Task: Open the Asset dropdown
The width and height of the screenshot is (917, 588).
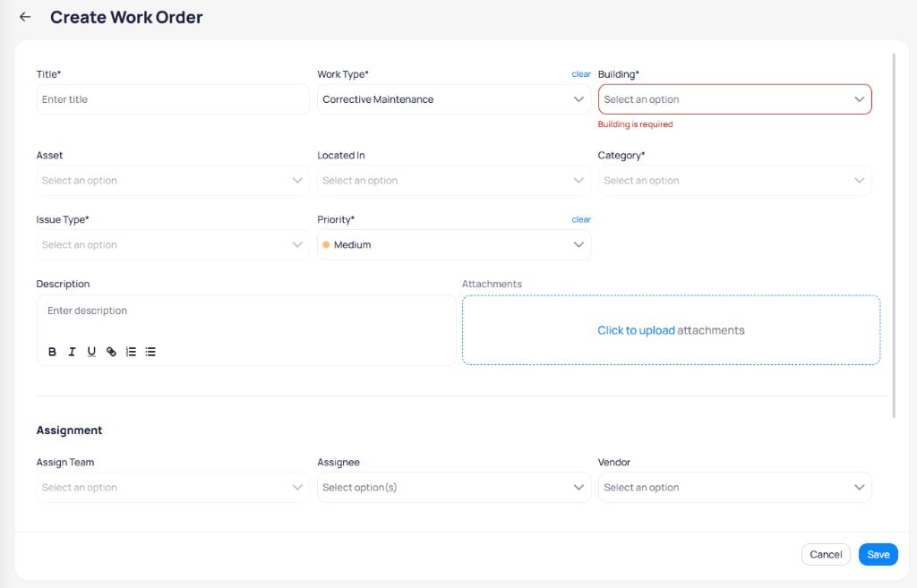Action: [173, 181]
